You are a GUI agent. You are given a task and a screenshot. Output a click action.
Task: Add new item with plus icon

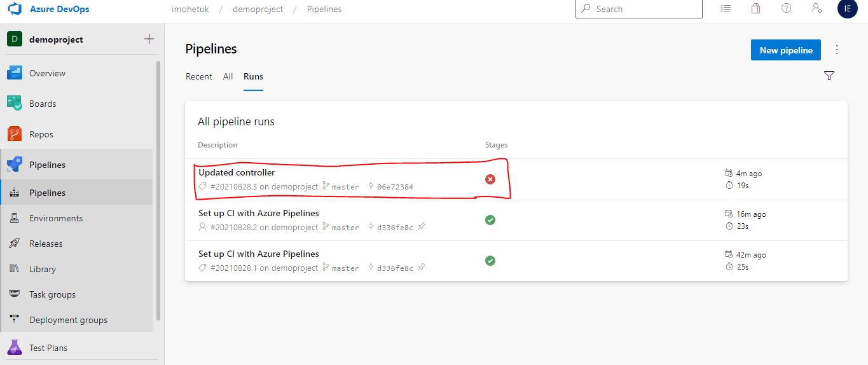[149, 39]
